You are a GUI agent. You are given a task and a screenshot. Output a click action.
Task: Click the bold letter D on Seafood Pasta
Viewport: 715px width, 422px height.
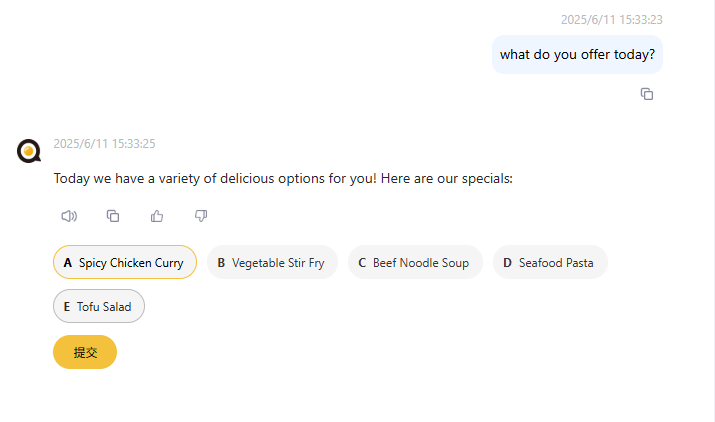coord(507,263)
